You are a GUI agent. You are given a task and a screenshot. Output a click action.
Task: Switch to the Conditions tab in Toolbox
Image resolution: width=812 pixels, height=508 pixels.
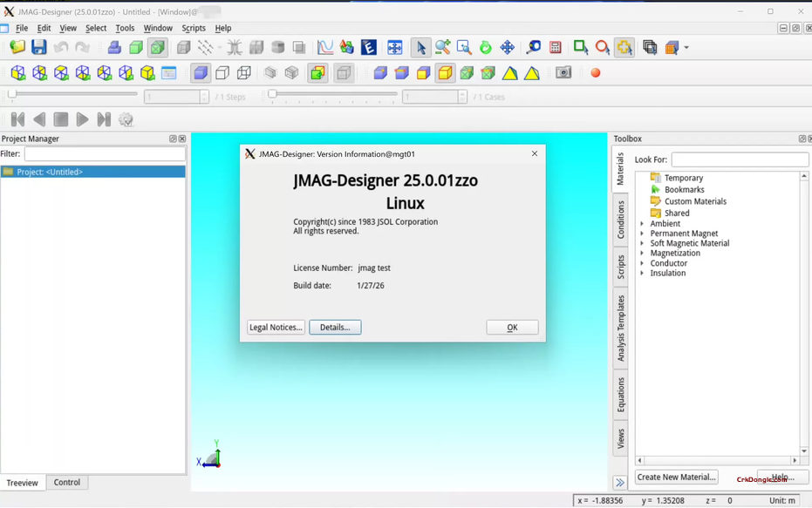pos(620,220)
